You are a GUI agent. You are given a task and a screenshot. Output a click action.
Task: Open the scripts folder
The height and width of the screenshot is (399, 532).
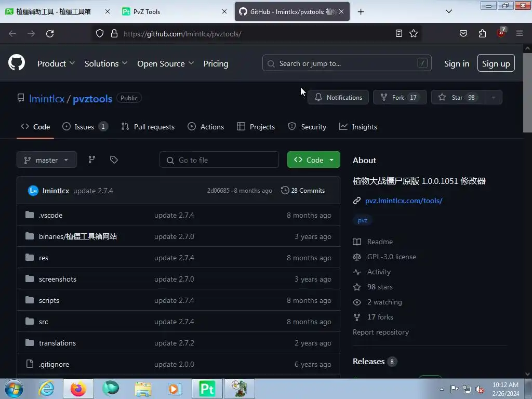[49, 301]
